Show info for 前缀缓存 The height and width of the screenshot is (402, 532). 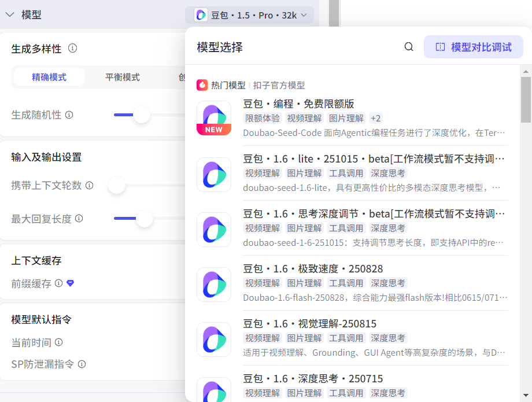pos(59,283)
